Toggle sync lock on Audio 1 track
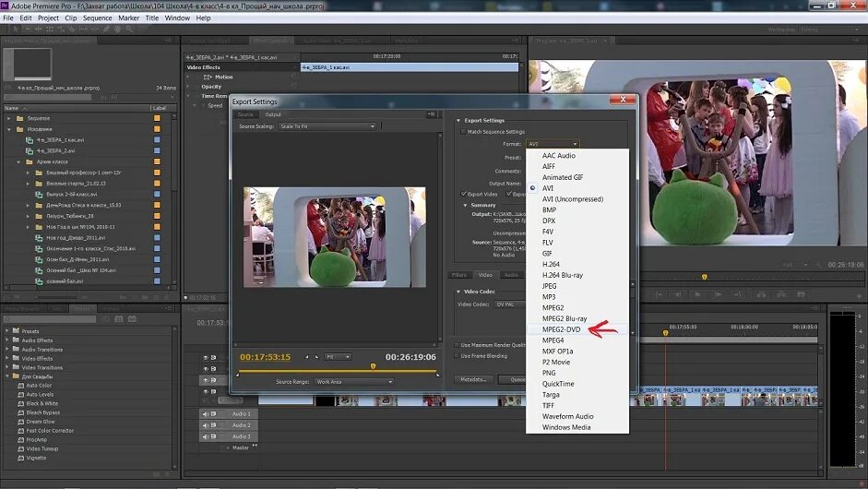 pos(213,413)
